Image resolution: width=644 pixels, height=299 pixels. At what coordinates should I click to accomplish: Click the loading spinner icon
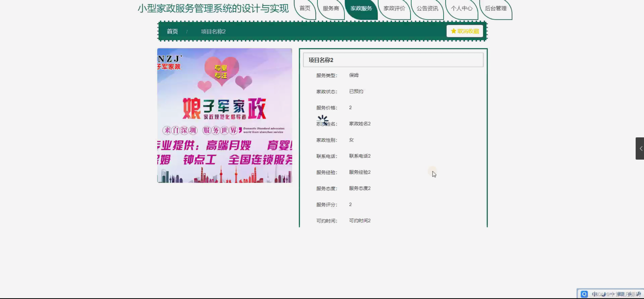point(323,120)
